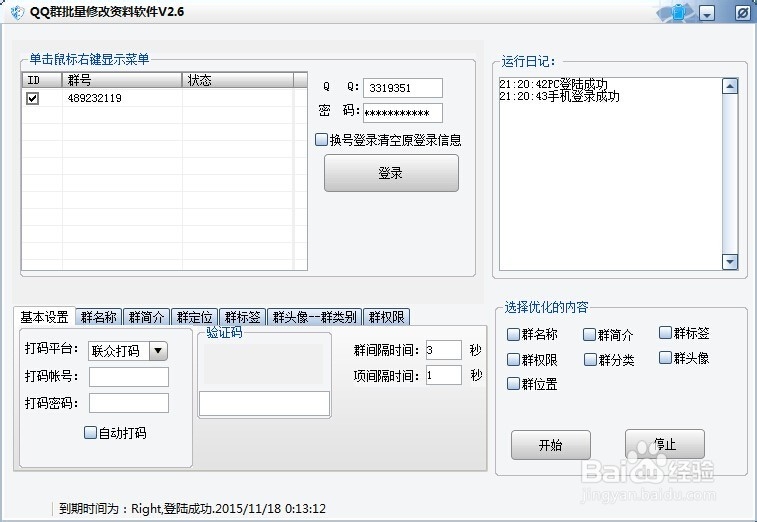Check the 群权限 optimization option

[513, 359]
